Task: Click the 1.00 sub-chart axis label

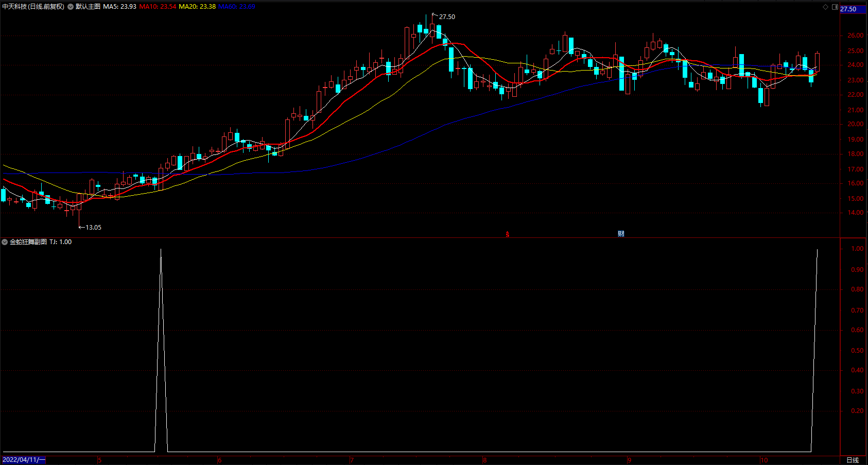Action: point(857,249)
